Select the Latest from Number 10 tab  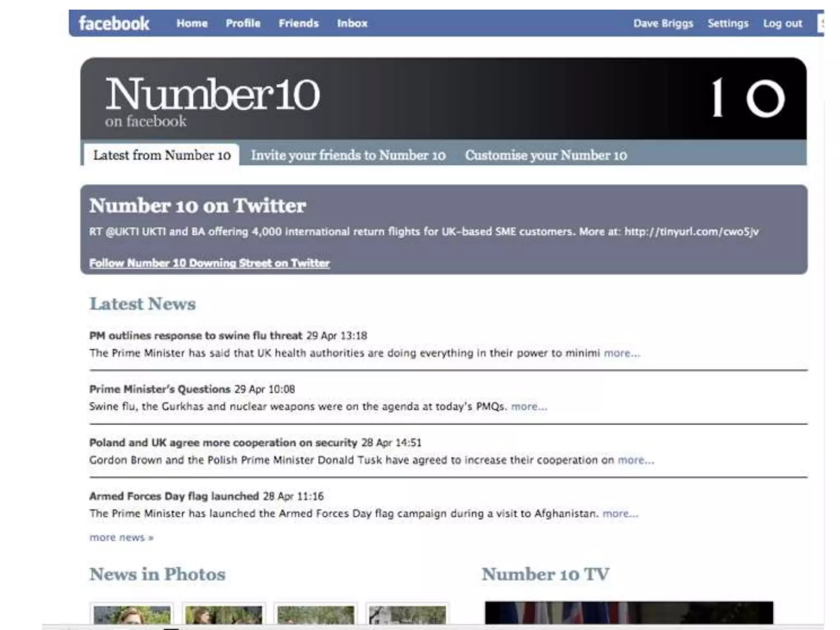point(162,155)
